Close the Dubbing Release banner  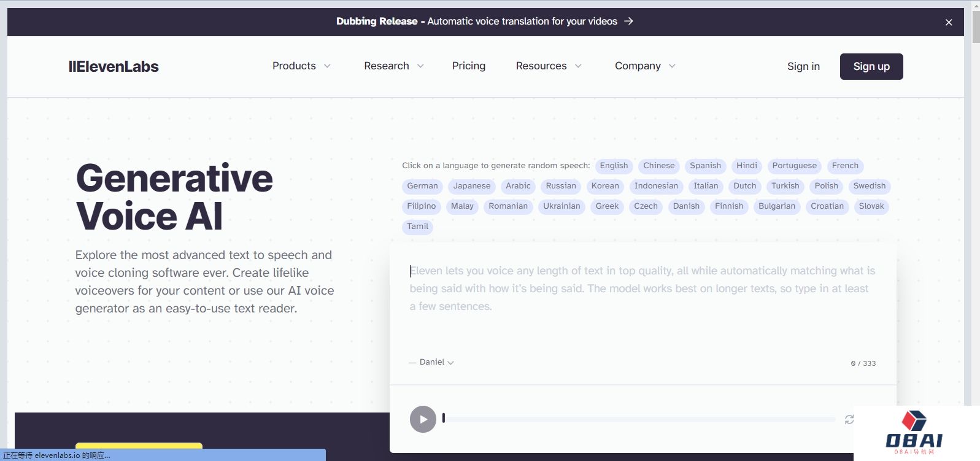point(949,22)
